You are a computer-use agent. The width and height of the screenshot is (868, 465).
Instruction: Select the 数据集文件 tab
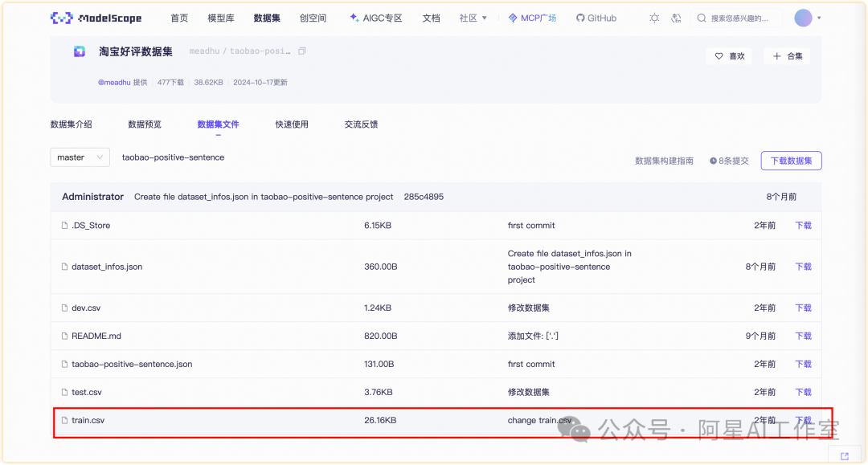(x=218, y=124)
